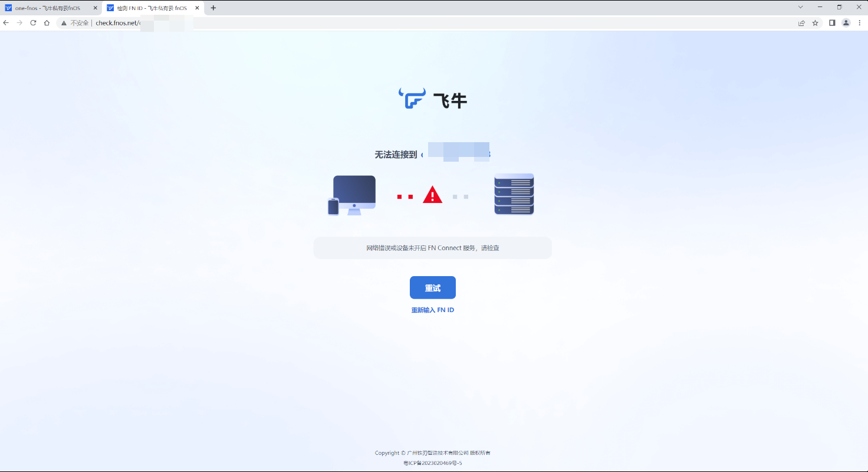This screenshot has width=868, height=472.
Task: Open the tab search dropdown chevron
Action: pos(800,7)
